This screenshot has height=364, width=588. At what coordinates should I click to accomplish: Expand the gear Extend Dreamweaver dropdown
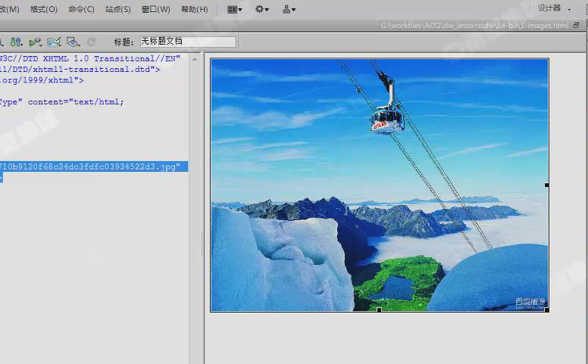[262, 9]
